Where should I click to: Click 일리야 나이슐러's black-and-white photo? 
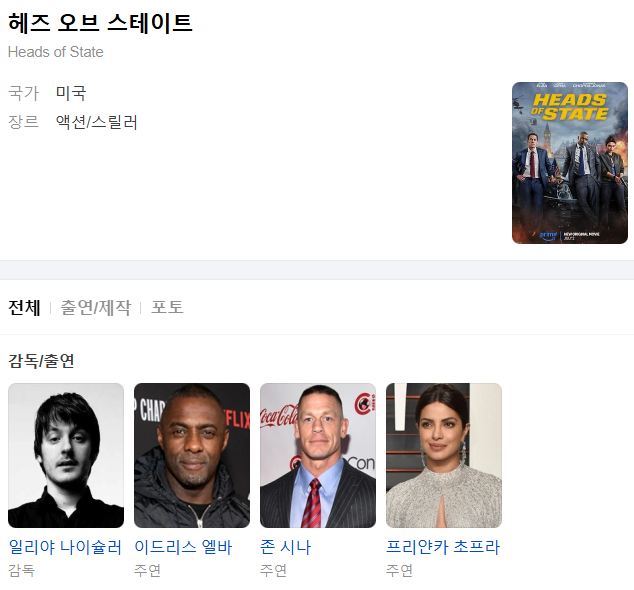[66, 455]
